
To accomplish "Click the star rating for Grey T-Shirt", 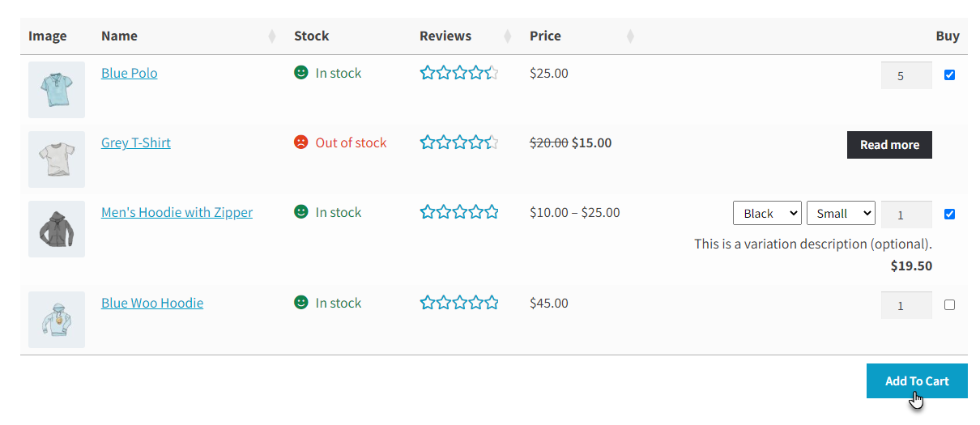I will 459,142.
